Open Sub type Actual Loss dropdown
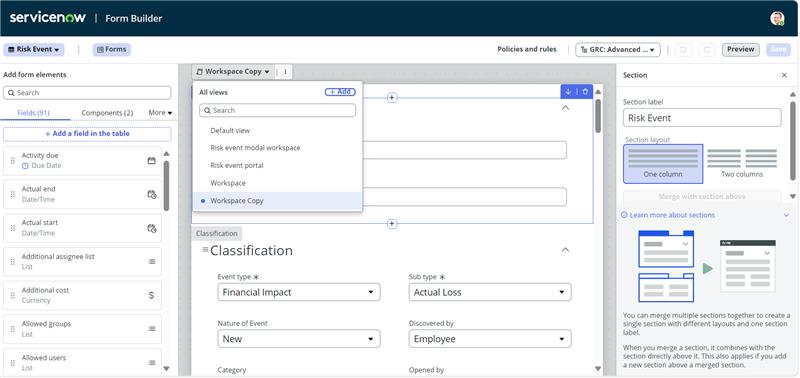This screenshot has height=378, width=800. [490, 292]
